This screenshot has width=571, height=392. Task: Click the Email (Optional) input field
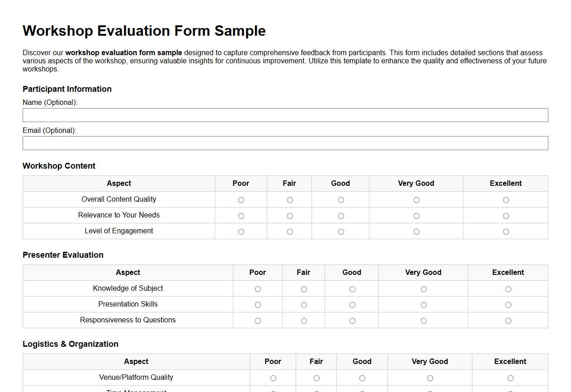[285, 143]
